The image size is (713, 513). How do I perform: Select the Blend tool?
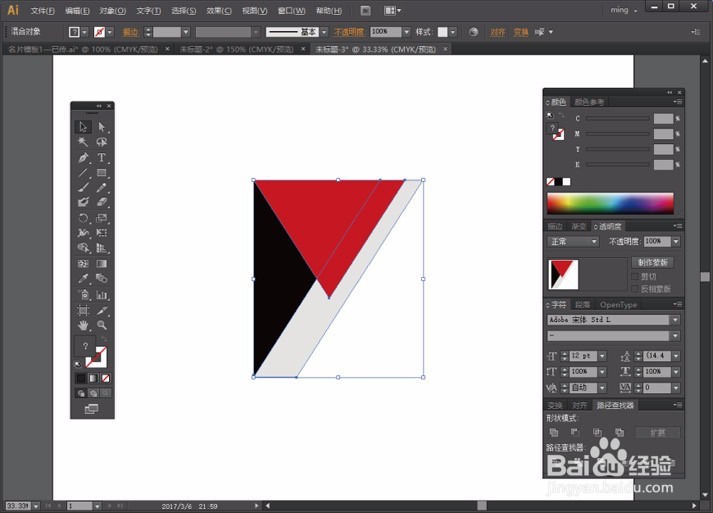(101, 278)
